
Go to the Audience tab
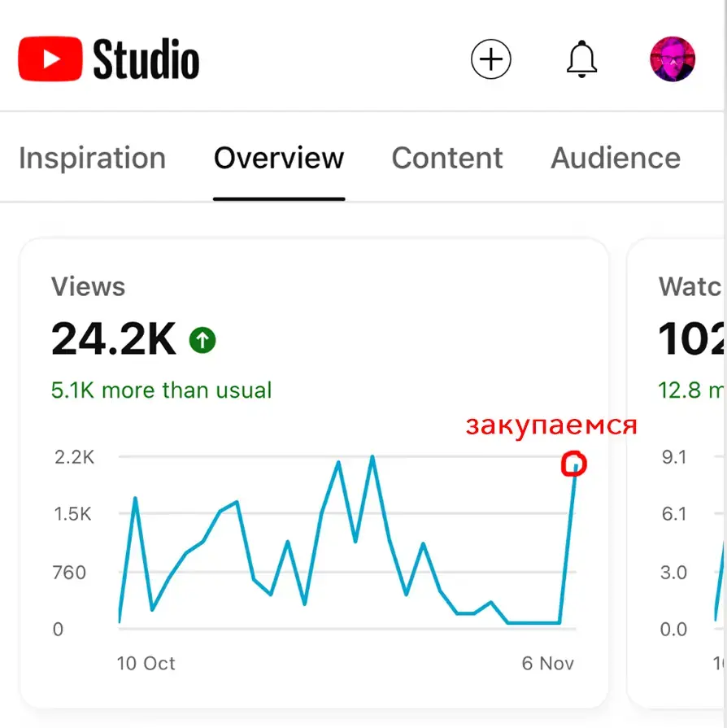pos(616,158)
